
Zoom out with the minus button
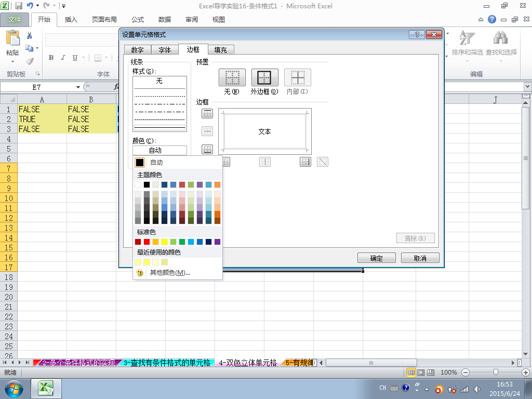click(465, 373)
